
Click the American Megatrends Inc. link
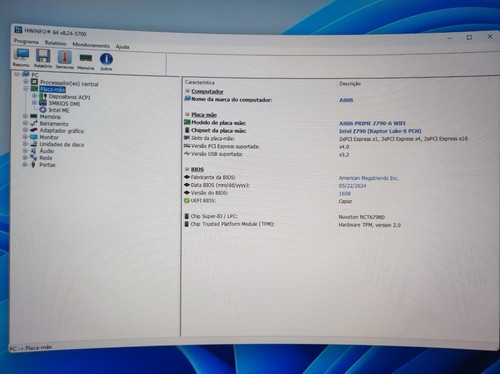pyautogui.click(x=368, y=178)
